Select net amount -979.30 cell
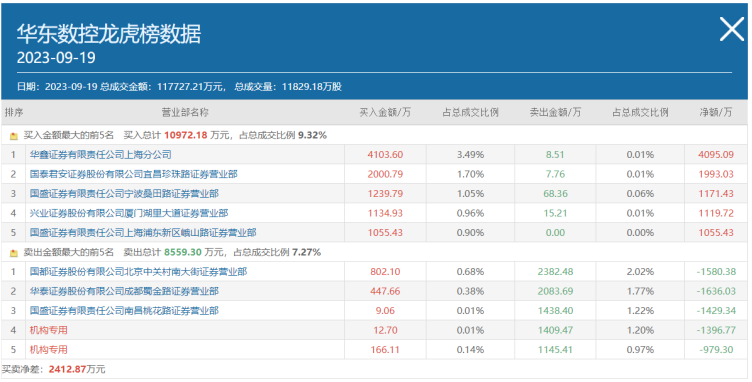This screenshot has height=382, width=752. click(716, 350)
